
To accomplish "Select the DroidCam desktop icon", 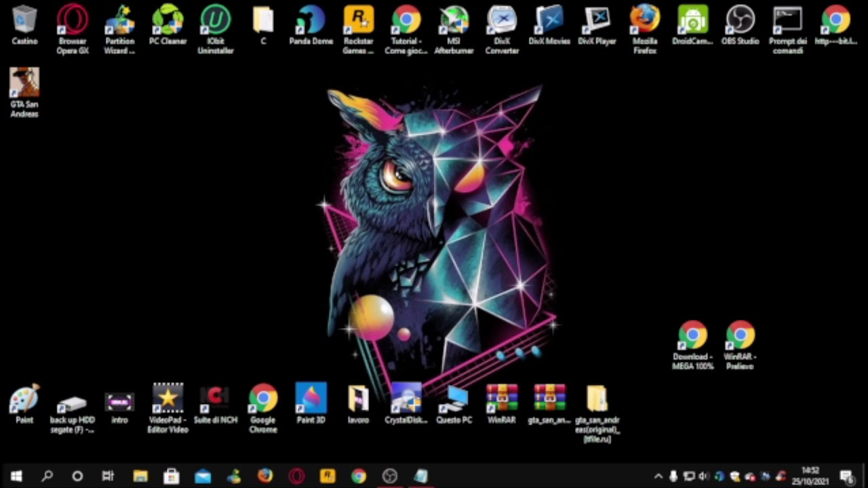I will 692,26.
